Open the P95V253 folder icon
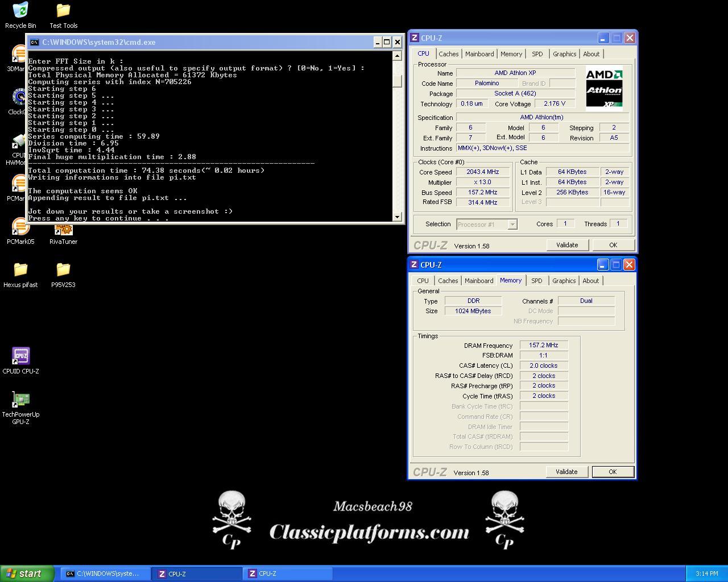 (63, 275)
